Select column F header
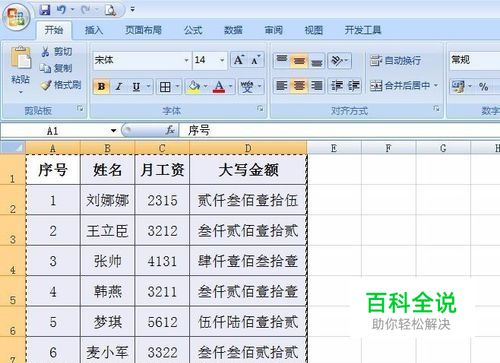The height and width of the screenshot is (363, 500). (x=389, y=148)
